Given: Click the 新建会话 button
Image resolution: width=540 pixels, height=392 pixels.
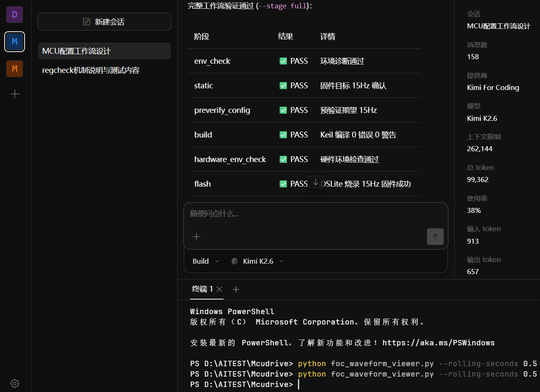Looking at the screenshot, I should 104,22.
